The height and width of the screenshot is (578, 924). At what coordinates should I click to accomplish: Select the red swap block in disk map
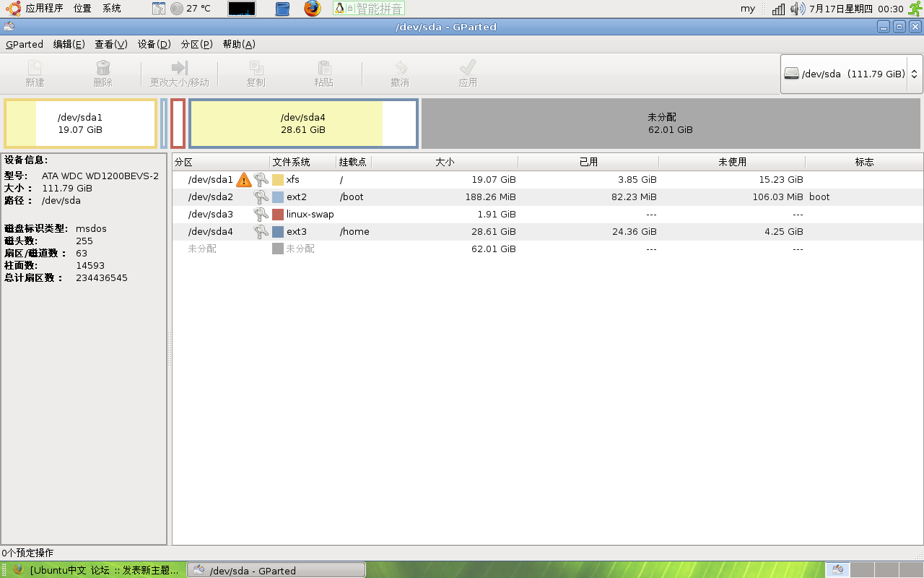[x=178, y=124]
